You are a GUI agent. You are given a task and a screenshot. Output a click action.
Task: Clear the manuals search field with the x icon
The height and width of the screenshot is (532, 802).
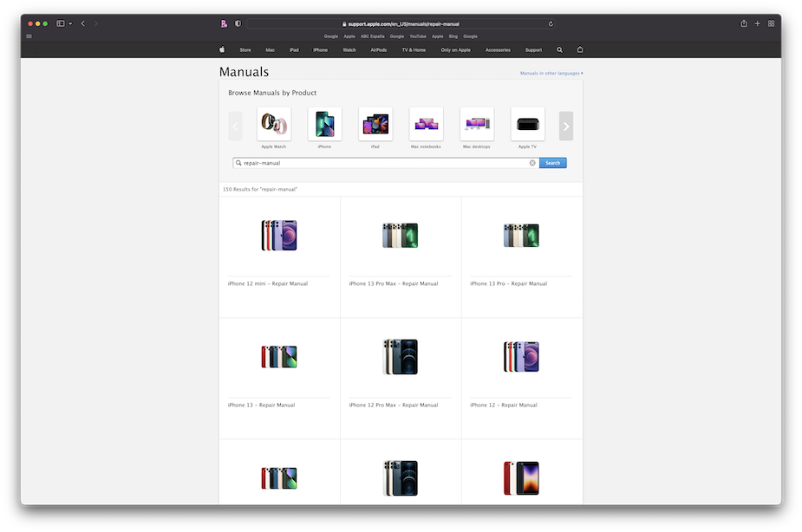click(532, 163)
